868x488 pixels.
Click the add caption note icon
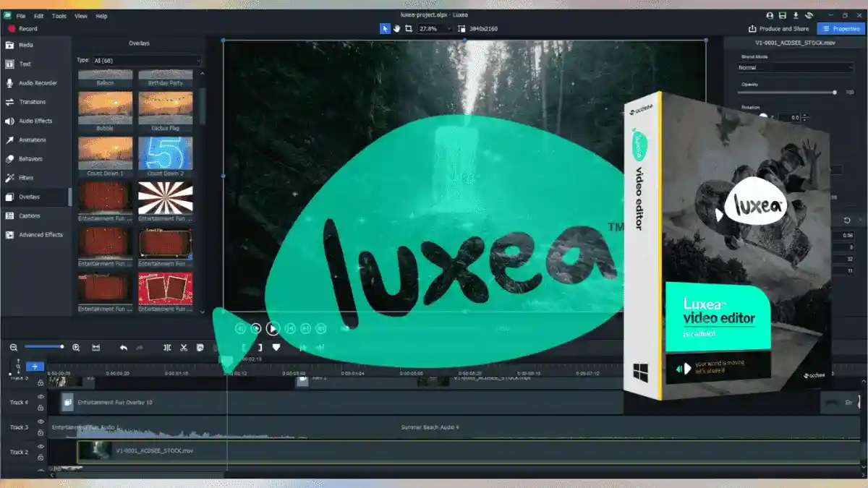(x=200, y=348)
